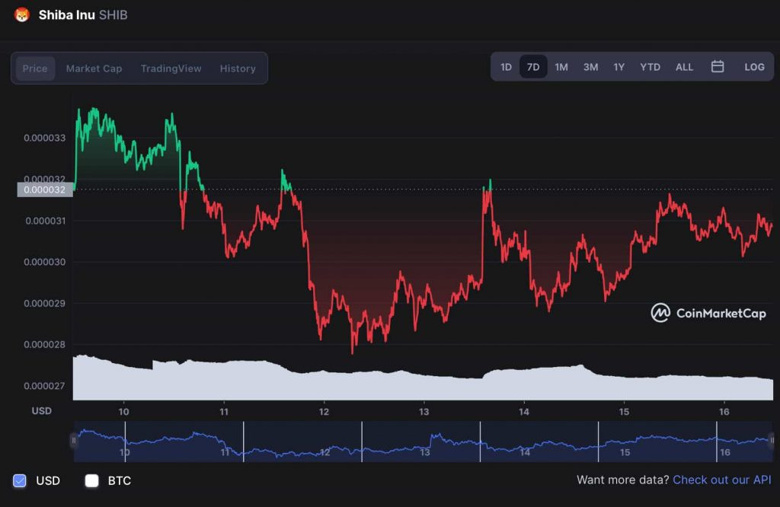Set chart range to 1D

pyautogui.click(x=506, y=67)
